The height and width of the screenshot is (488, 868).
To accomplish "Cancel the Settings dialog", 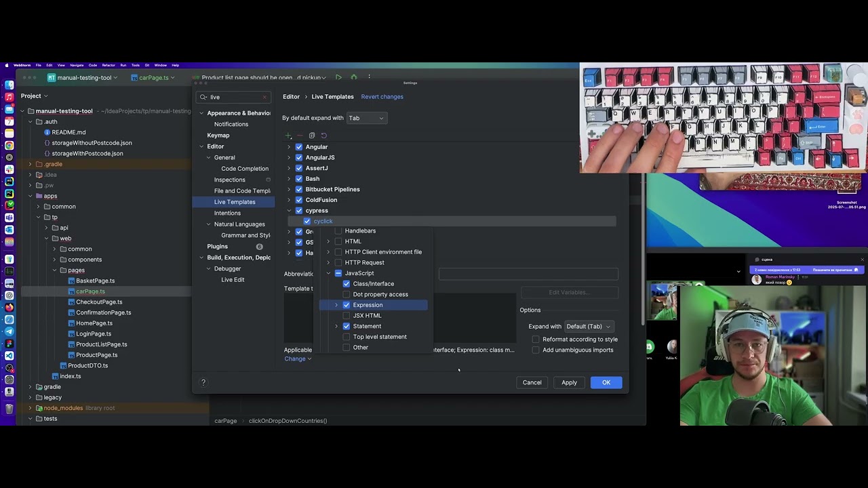I will (x=532, y=383).
